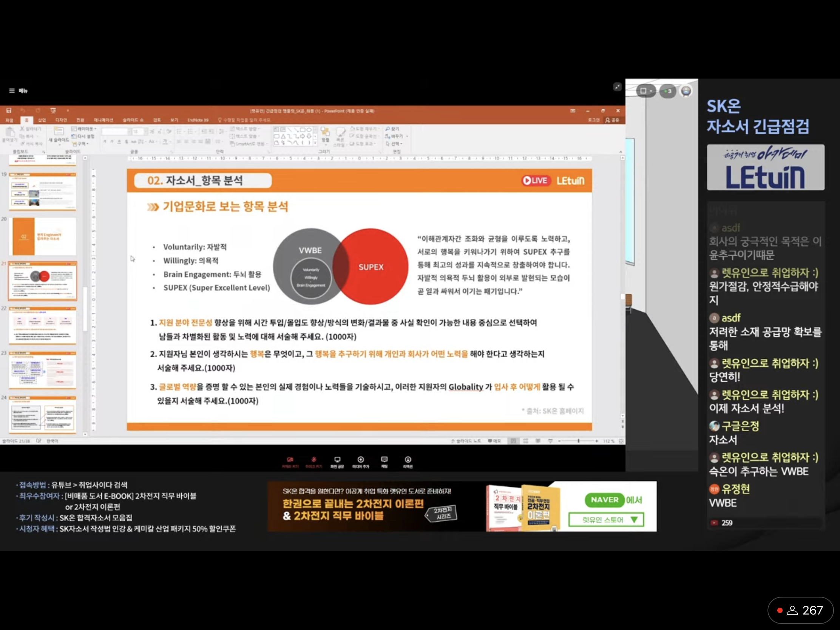The height and width of the screenshot is (630, 840).
Task: Click the collapse fullscreen arrows icon
Action: point(617,87)
